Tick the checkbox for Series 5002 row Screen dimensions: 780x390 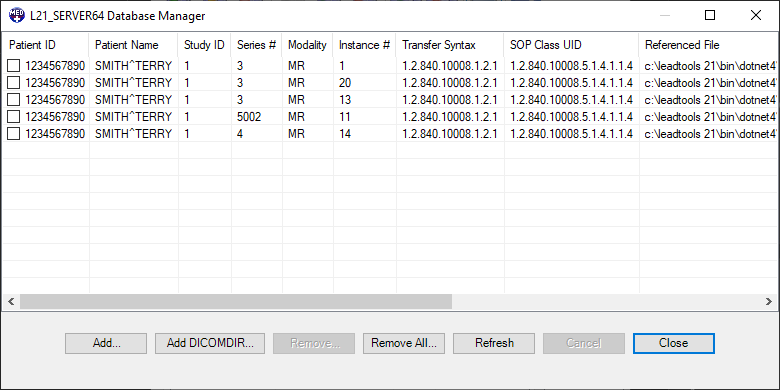(x=14, y=117)
